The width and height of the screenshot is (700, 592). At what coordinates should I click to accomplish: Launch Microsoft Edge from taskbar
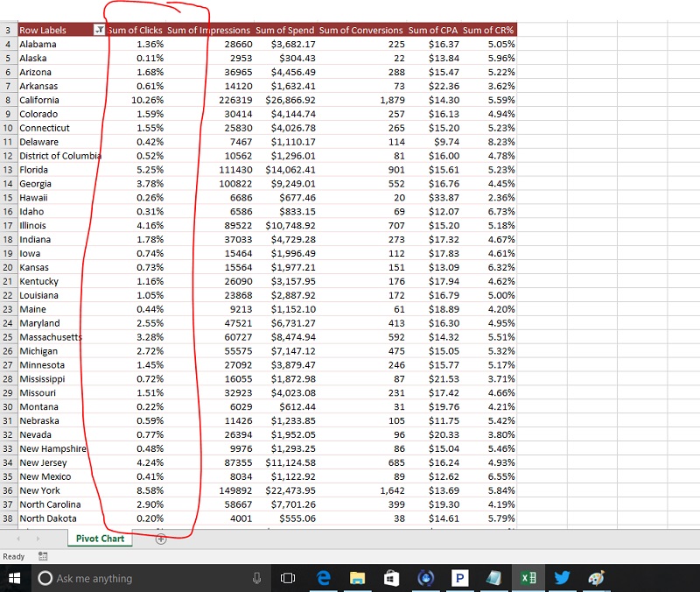(x=323, y=578)
